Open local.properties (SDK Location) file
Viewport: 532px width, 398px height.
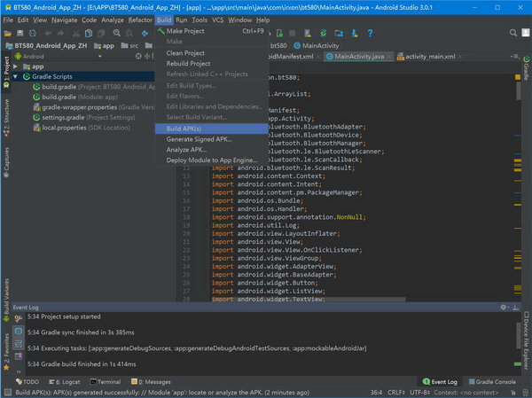(x=82, y=128)
